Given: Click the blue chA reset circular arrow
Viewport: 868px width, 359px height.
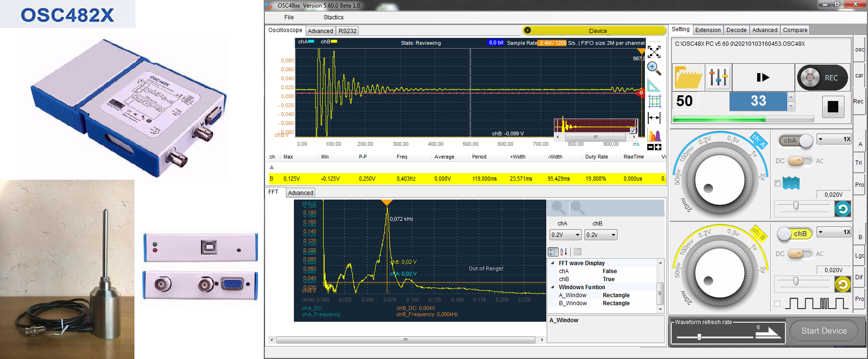Looking at the screenshot, I should tap(843, 209).
